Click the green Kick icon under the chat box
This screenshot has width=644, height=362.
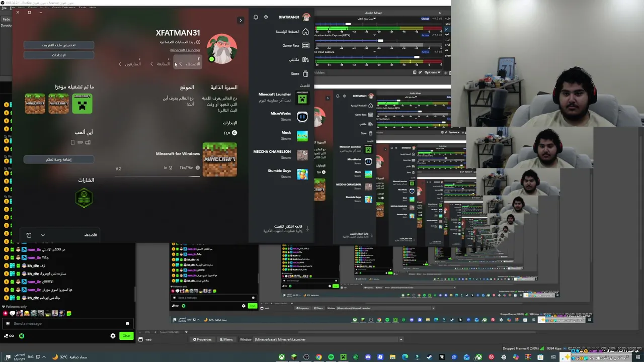tap(22, 336)
